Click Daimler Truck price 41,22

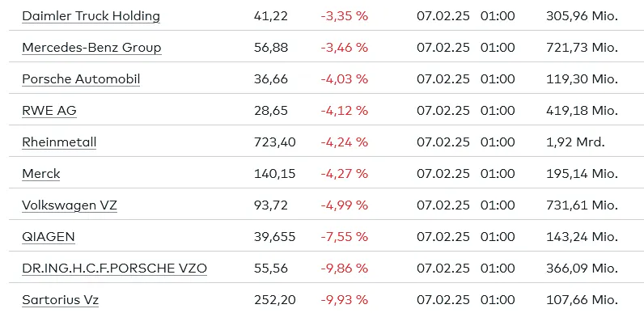point(271,16)
